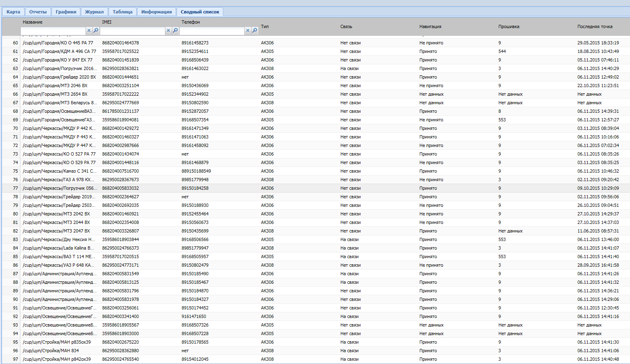Open the Информация tab
This screenshot has height=364, width=630.
coord(156,12)
